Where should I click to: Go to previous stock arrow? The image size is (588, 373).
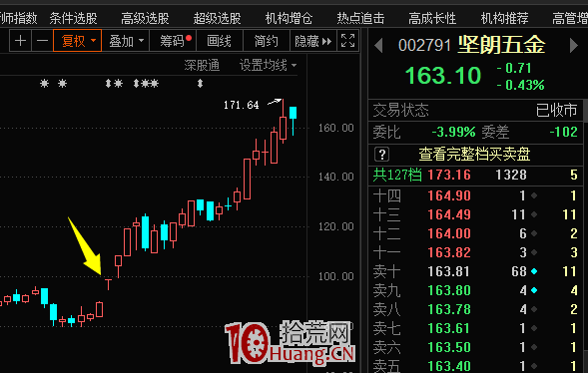[x=378, y=46]
